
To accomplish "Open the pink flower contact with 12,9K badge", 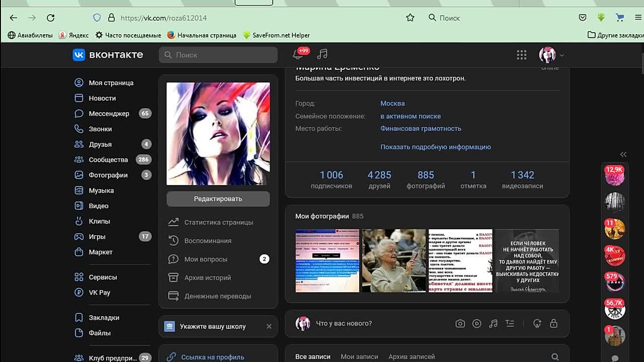I will [614, 175].
